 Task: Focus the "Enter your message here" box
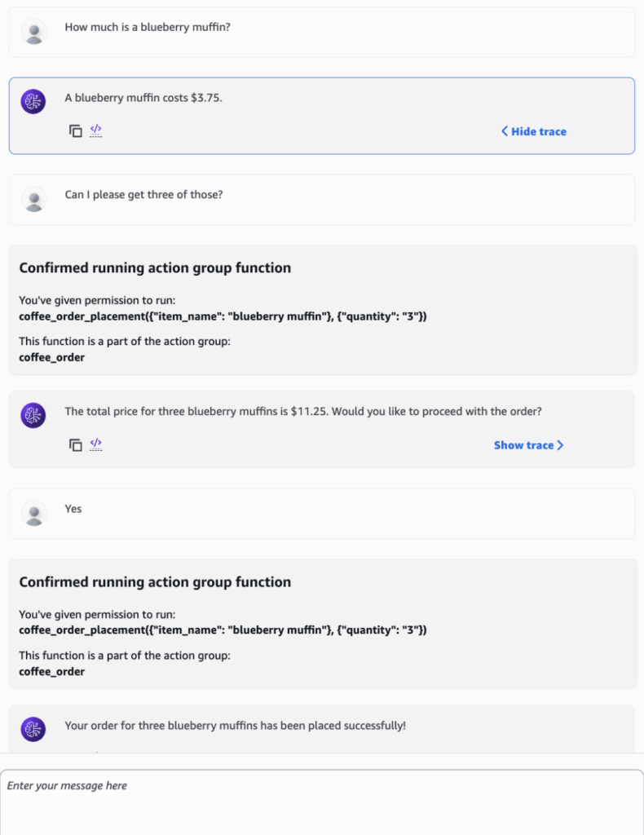coord(321,802)
